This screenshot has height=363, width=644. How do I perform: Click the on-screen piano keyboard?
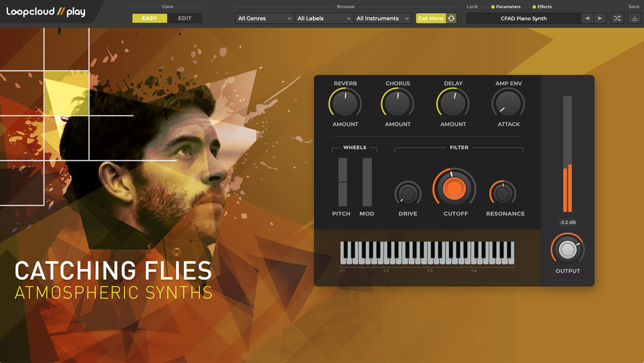click(427, 253)
